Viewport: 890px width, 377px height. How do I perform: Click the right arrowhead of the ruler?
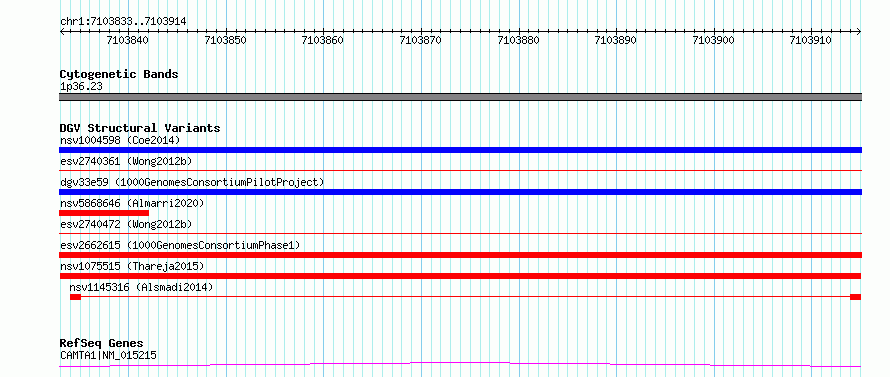[859, 32]
